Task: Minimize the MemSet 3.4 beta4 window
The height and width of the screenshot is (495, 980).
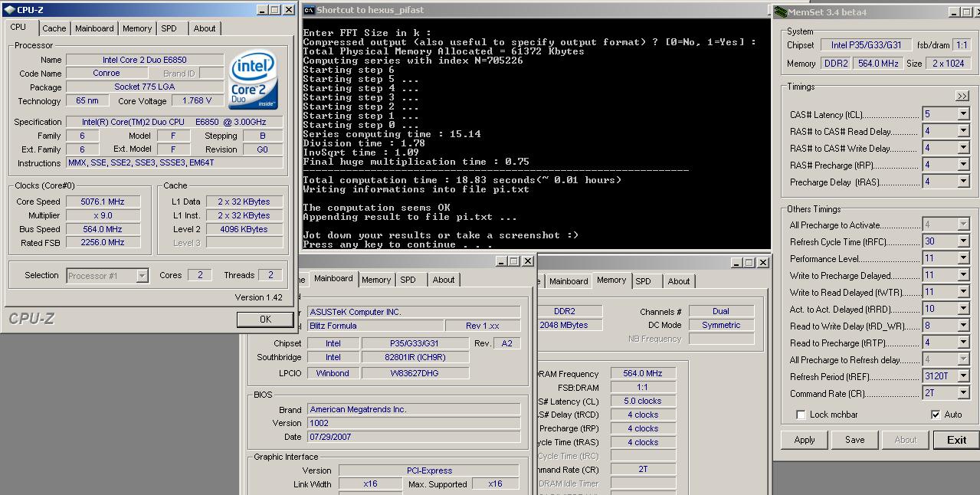Action: pos(955,12)
